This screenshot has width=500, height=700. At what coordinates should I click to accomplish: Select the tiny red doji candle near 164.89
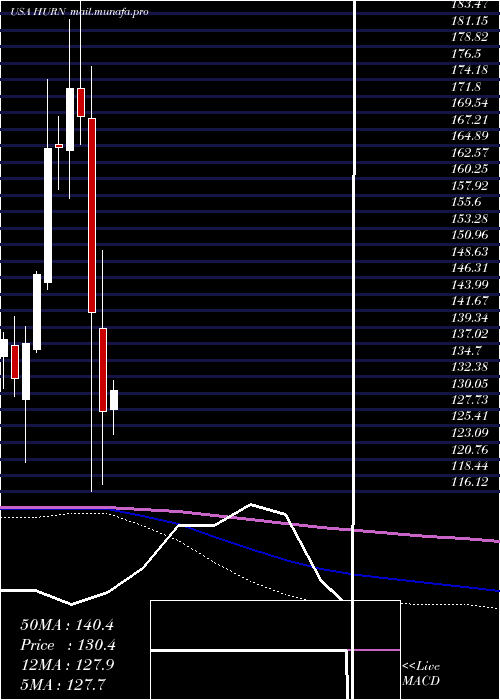pyautogui.click(x=59, y=146)
